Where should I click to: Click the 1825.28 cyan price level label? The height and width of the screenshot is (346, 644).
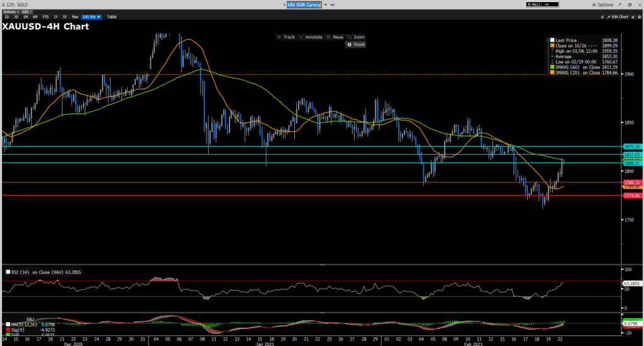click(x=631, y=147)
